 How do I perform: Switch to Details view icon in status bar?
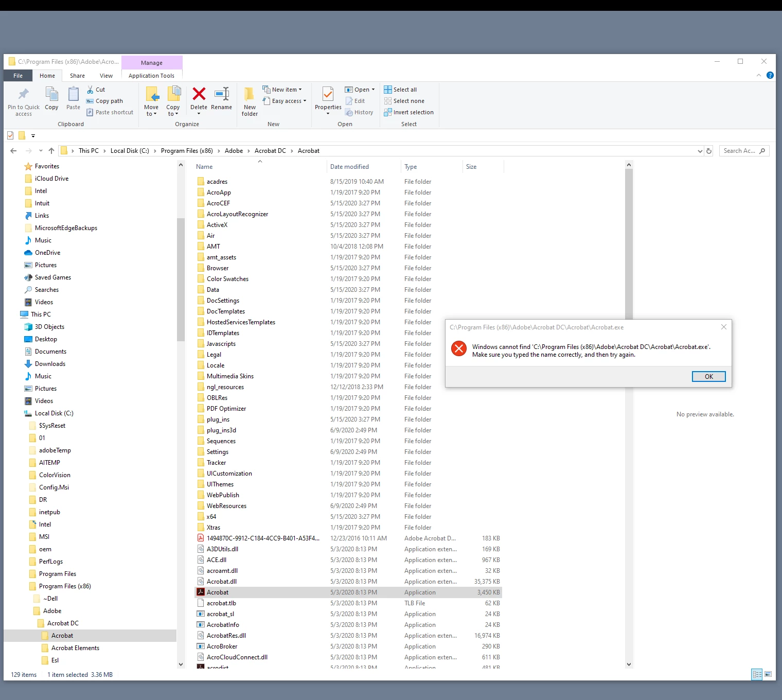coord(757,674)
